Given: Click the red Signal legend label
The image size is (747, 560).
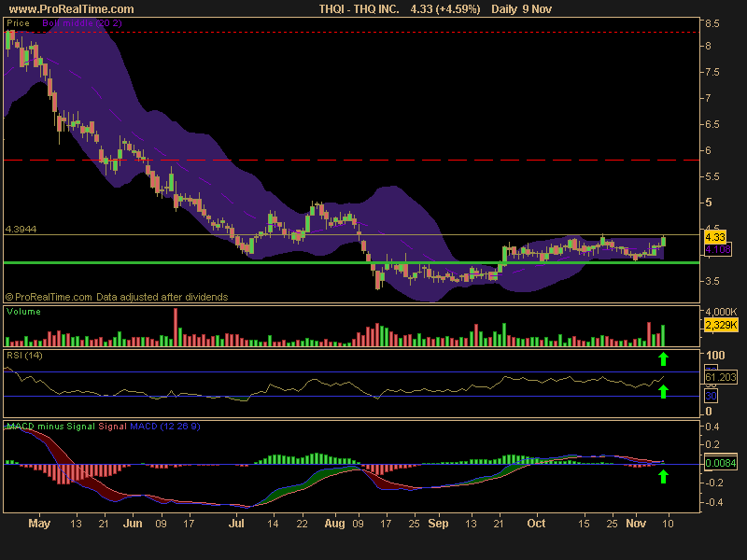Looking at the screenshot, I should point(112,427).
